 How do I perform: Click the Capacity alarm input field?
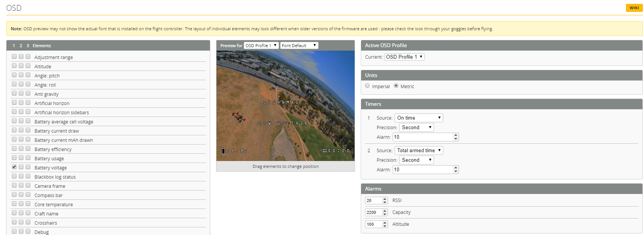[373, 212]
